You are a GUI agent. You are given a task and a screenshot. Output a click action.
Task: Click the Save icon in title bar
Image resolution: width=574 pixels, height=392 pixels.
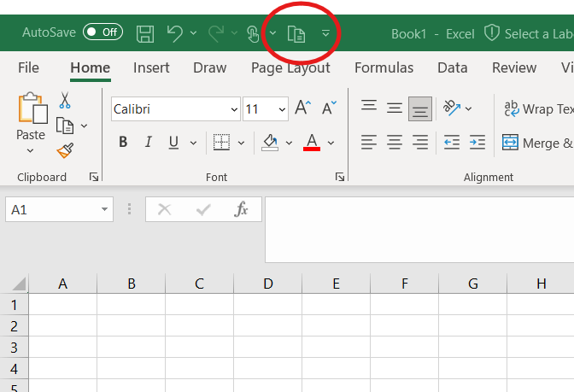[x=146, y=33]
